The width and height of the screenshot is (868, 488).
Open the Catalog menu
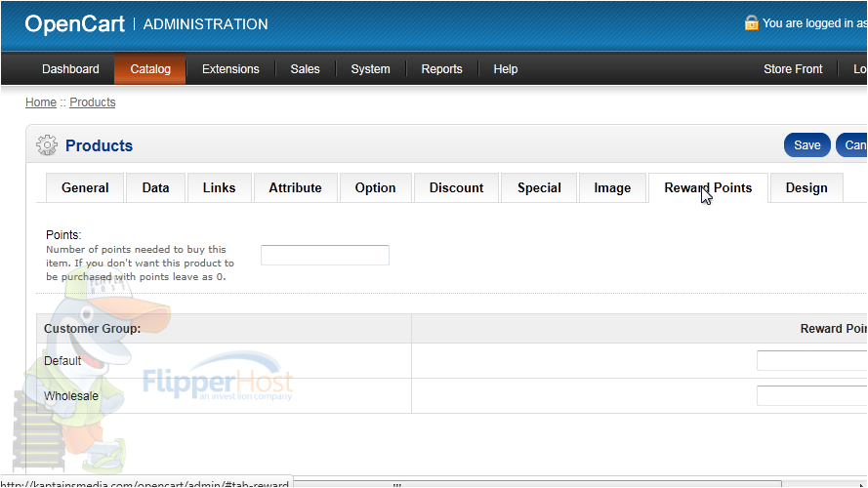(150, 69)
